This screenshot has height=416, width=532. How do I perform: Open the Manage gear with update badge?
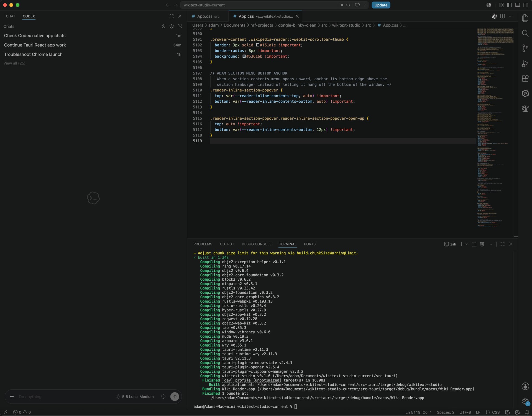(525, 401)
